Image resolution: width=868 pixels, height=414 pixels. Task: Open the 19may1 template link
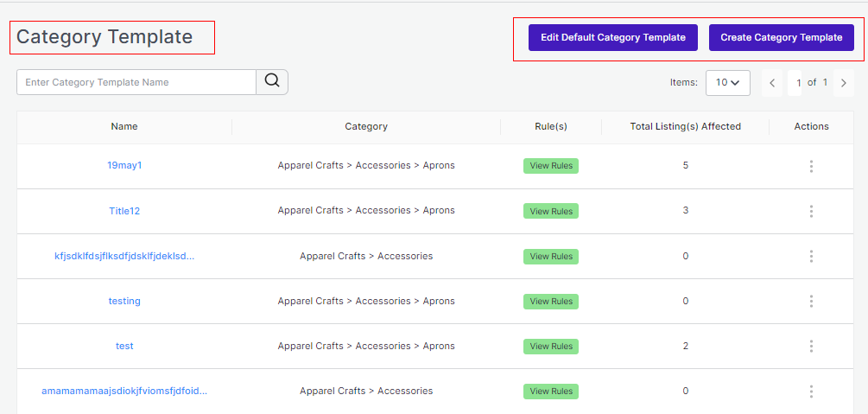pos(124,165)
